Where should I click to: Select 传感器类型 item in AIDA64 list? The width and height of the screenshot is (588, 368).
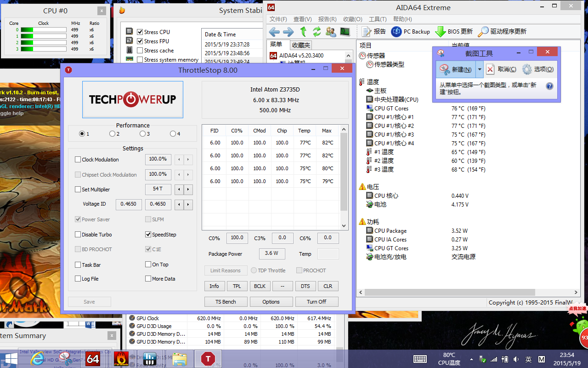click(385, 64)
